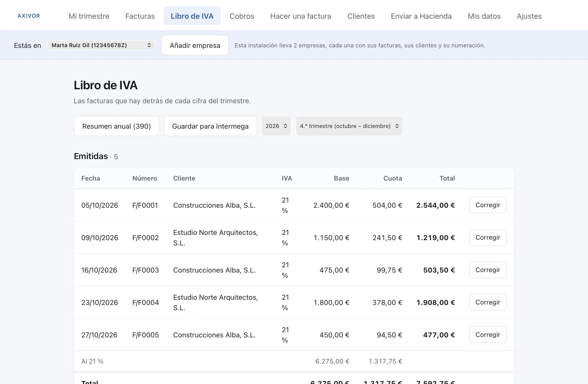The height and width of the screenshot is (384, 588).
Task: Click the Base column header
Action: pos(342,178)
